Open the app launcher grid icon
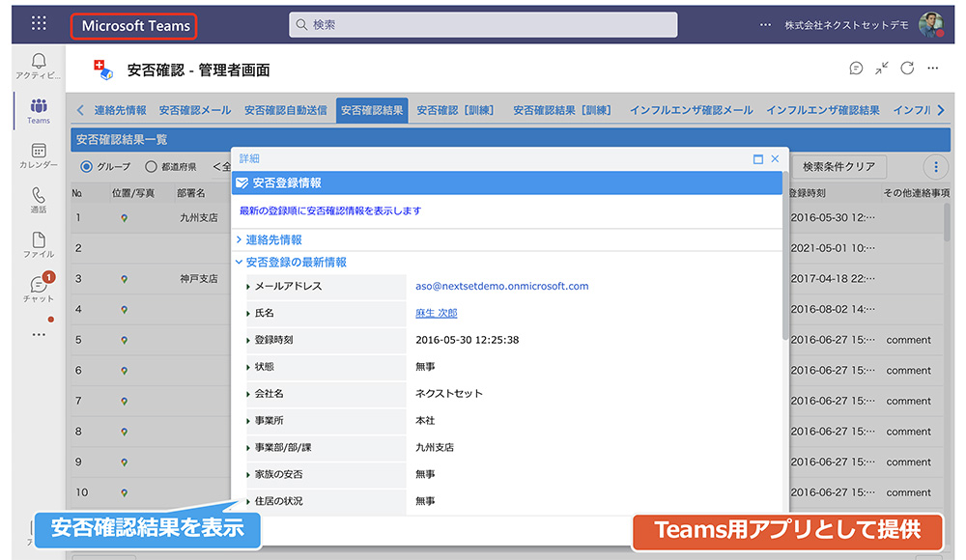 click(x=39, y=23)
